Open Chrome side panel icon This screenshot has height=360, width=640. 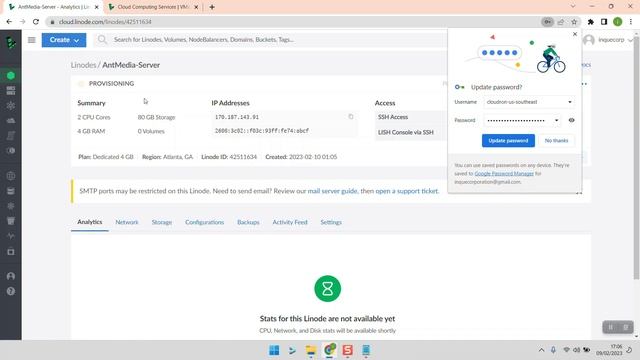[604, 22]
